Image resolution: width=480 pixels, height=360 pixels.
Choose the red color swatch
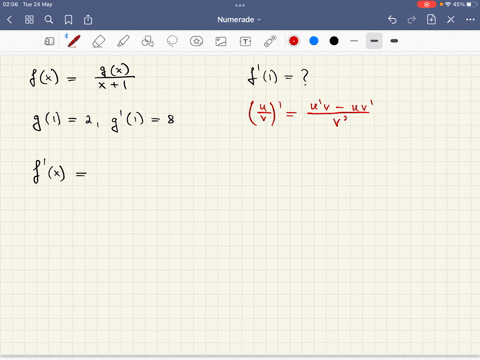294,41
